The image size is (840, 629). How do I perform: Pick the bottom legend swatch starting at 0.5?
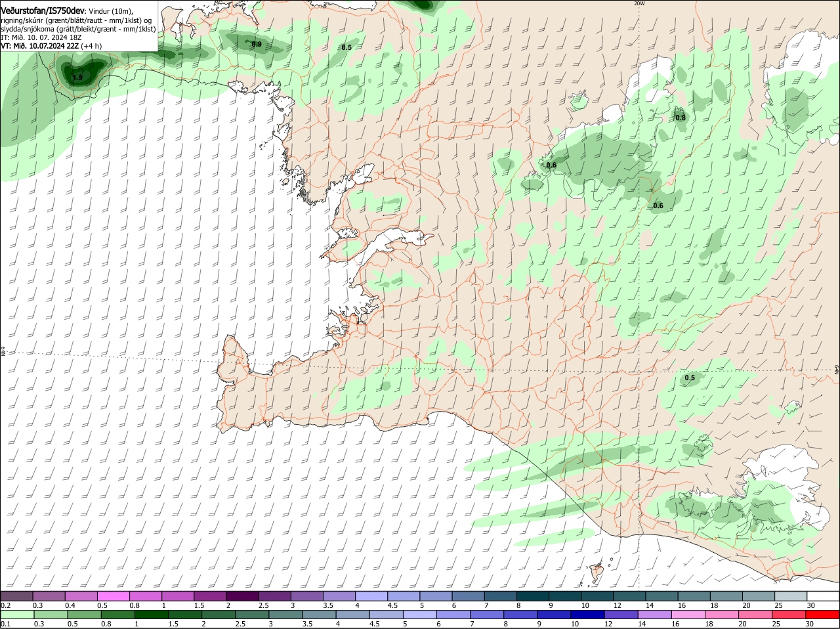tap(84, 614)
